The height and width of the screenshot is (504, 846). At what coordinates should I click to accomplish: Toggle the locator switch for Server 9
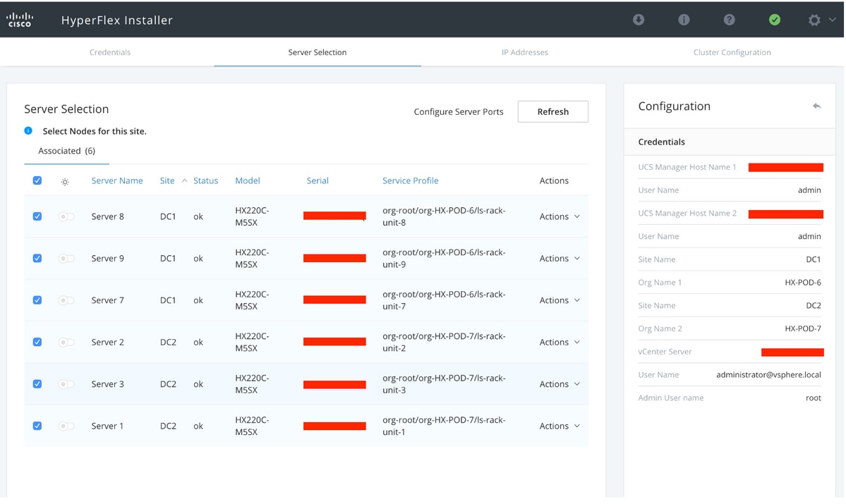point(66,259)
